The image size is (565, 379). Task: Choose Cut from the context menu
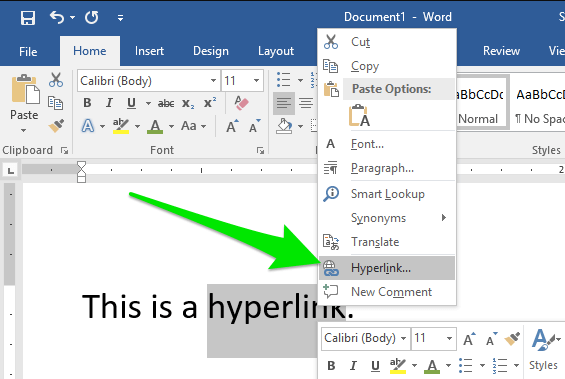[x=387, y=42]
